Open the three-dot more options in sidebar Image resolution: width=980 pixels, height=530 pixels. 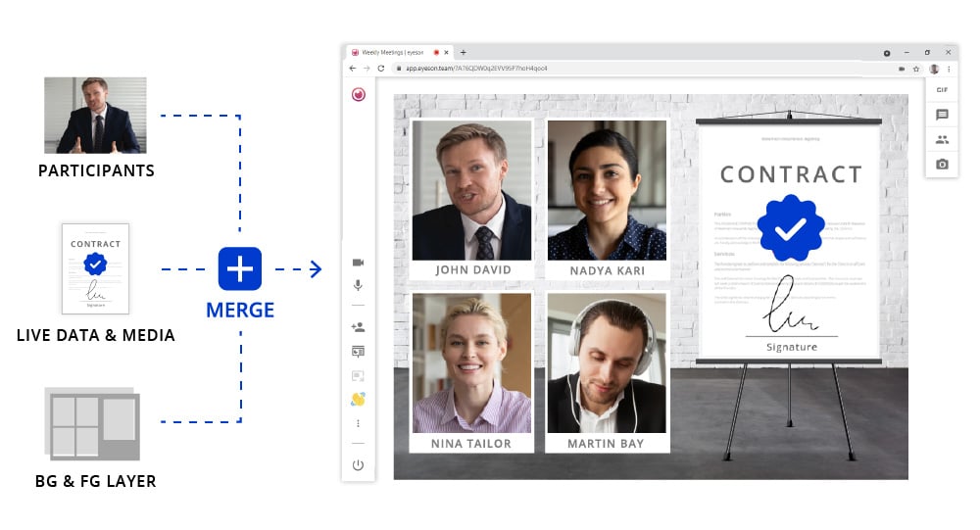pos(358,424)
